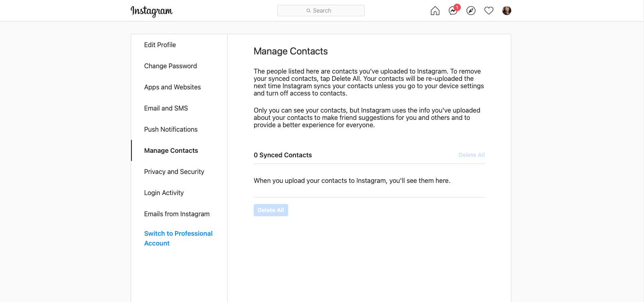
Task: Click the 'When you upload your contacts' text
Action: [x=352, y=180]
